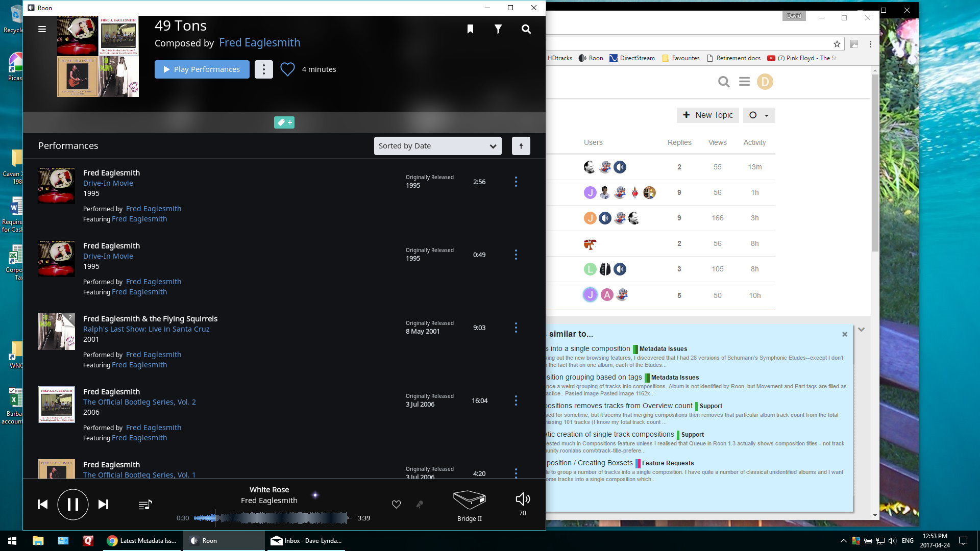
Task: Open options for the 2:56 Drive-In Movie performance
Action: point(516,182)
